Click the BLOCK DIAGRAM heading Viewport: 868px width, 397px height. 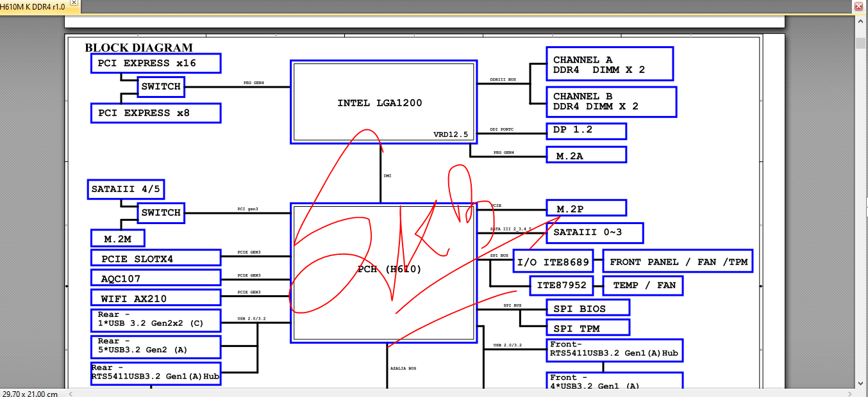pyautogui.click(x=138, y=47)
